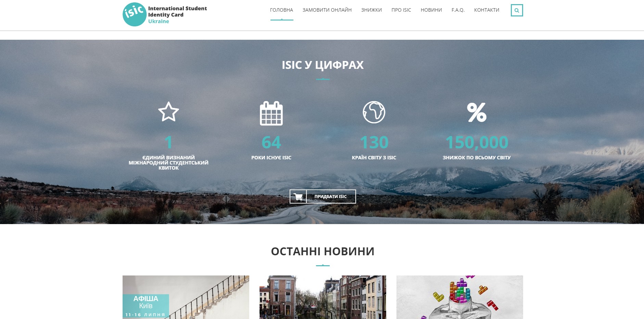644x319 pixels.
Task: Open the search icon in header
Action: (517, 10)
